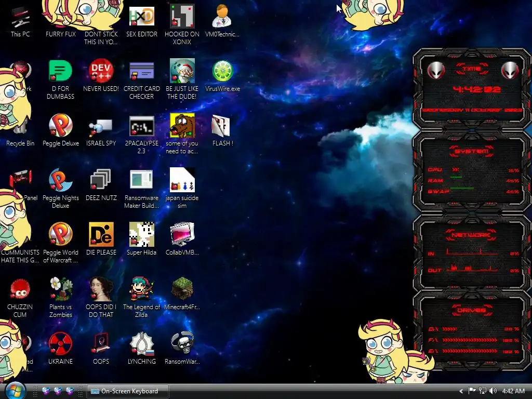Select the HOOKED ON XONIX icon
The image size is (532, 399).
(182, 24)
